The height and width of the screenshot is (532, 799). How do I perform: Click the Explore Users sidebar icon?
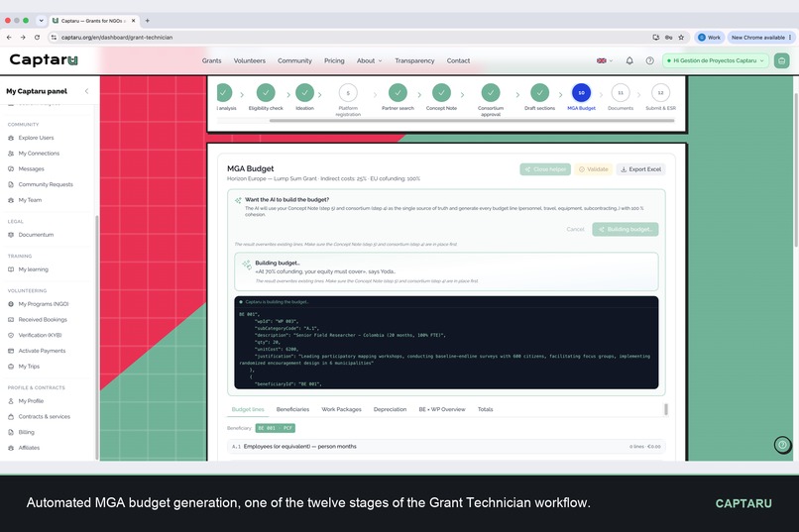pos(11,138)
